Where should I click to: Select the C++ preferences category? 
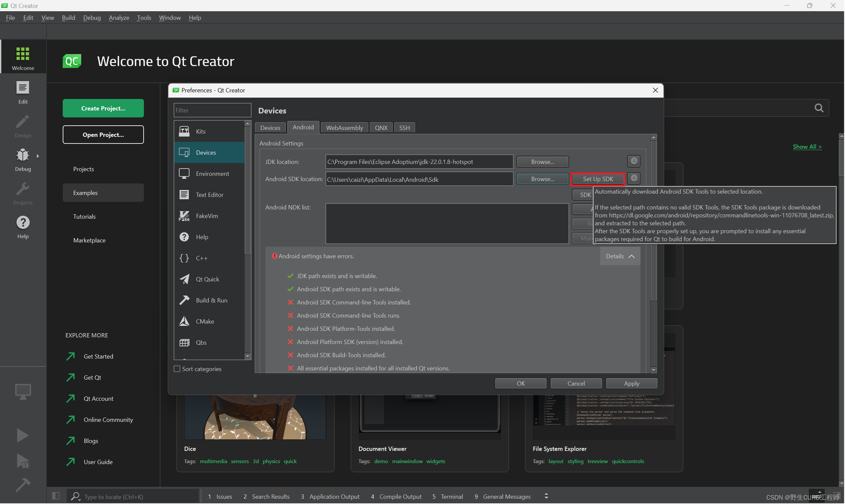click(x=209, y=258)
